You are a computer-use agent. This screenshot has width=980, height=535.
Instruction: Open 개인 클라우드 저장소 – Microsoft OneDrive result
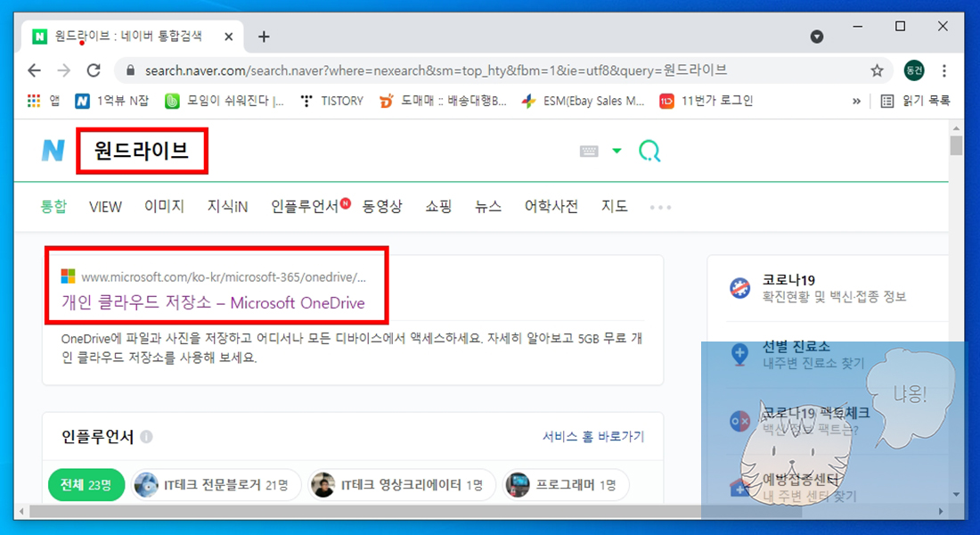[213, 303]
